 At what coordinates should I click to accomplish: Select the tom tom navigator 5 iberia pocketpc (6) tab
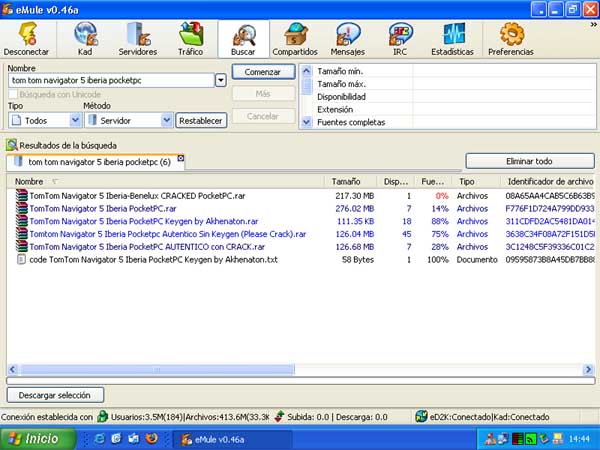coord(96,162)
